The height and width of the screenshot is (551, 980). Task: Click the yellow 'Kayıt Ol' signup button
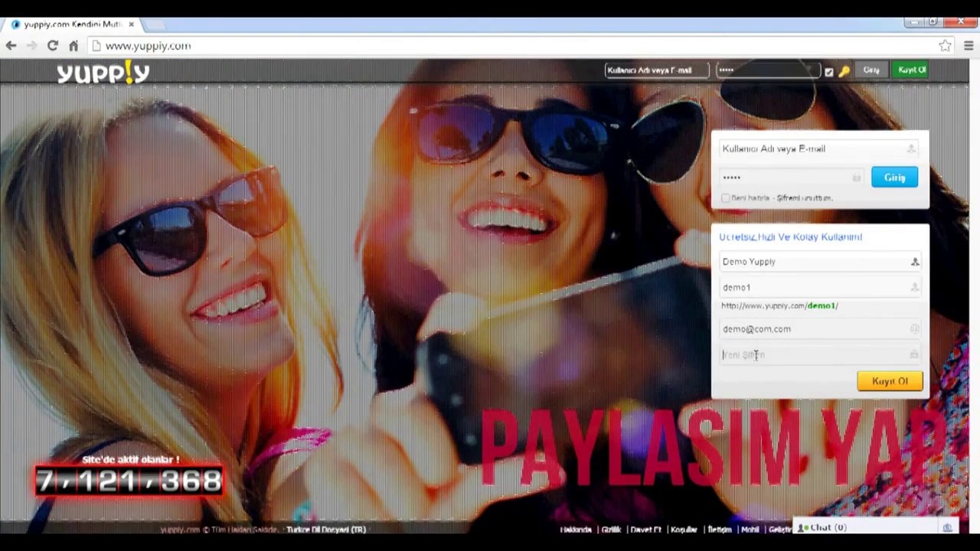click(890, 381)
